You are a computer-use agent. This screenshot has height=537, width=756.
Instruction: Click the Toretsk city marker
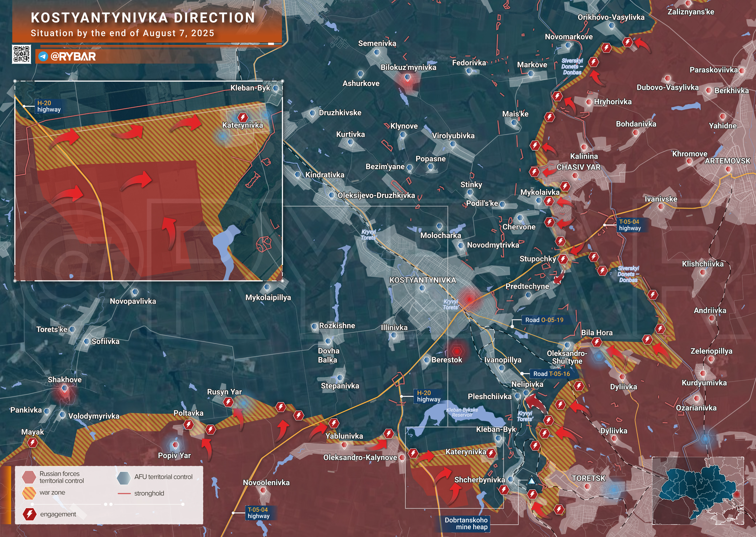tap(587, 487)
